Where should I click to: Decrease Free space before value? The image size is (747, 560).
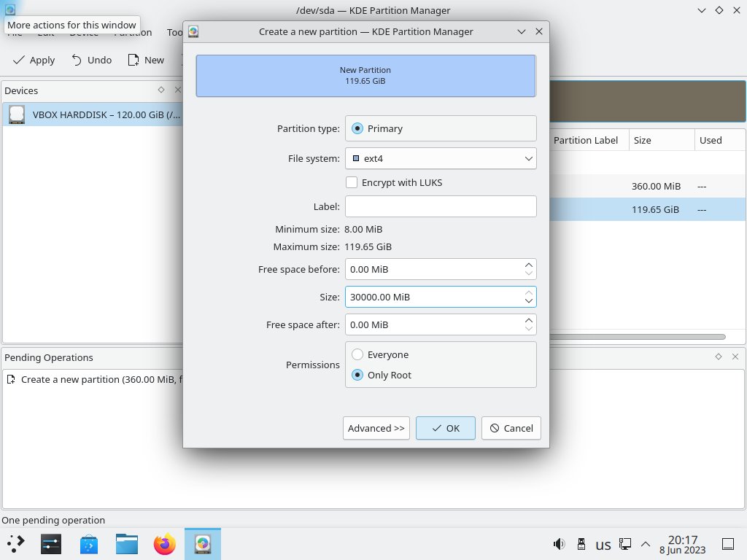point(529,273)
